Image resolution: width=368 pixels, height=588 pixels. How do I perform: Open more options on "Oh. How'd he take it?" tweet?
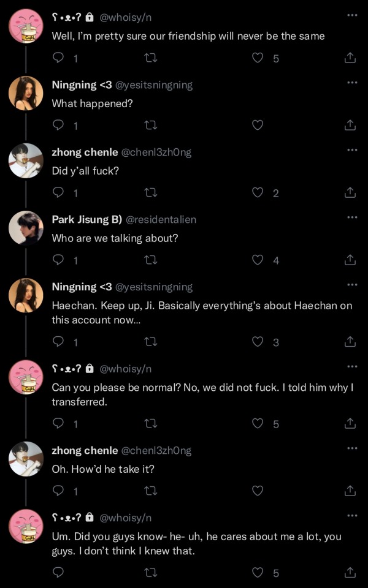[x=351, y=448]
